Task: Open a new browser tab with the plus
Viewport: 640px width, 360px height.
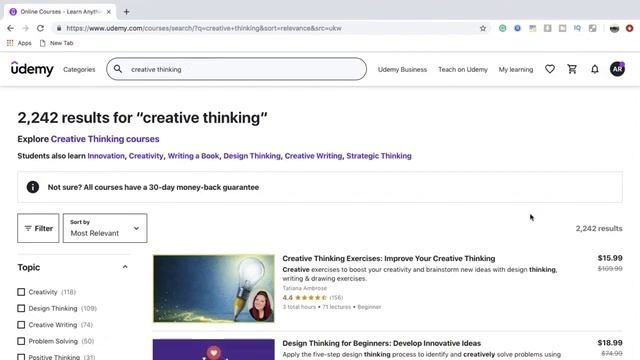Action: point(127,12)
